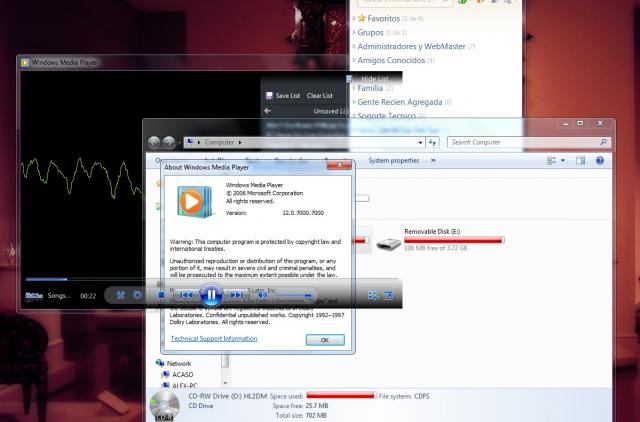Select the Removable Disk (E:) drive icon

pos(388,244)
